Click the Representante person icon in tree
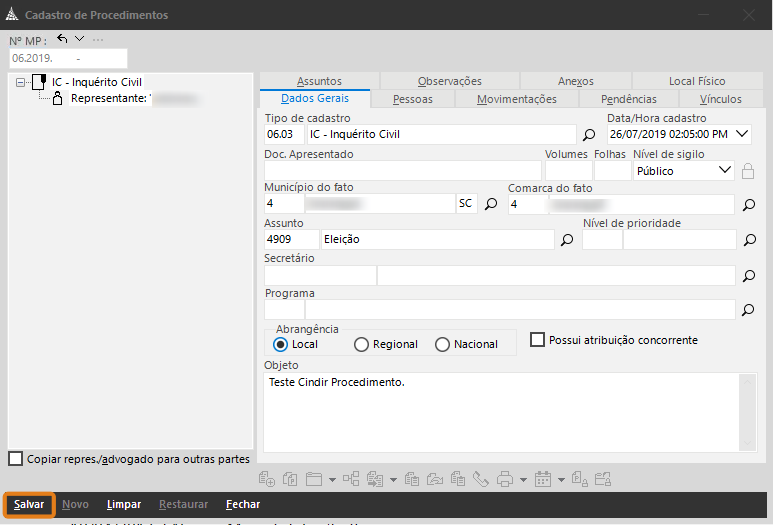Viewport: 773px width, 525px height. coord(58,98)
